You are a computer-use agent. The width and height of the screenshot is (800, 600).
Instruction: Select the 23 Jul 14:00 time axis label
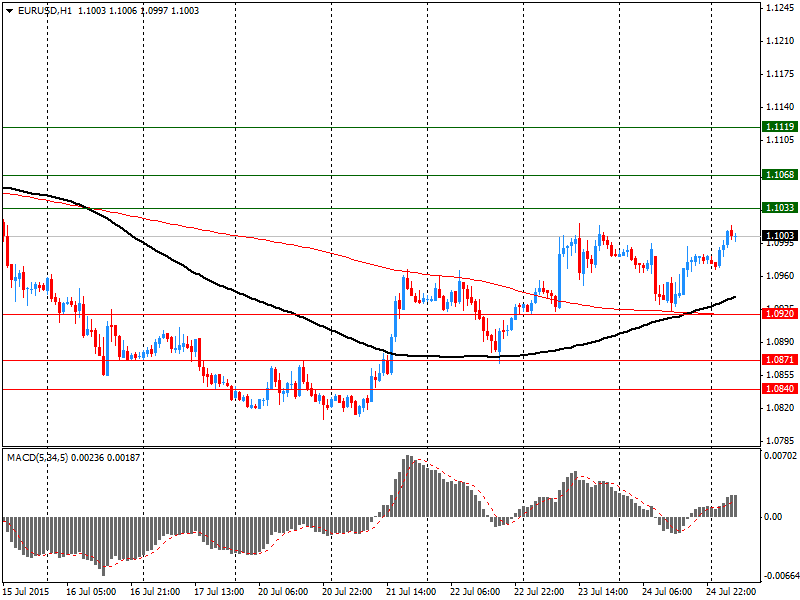604,591
